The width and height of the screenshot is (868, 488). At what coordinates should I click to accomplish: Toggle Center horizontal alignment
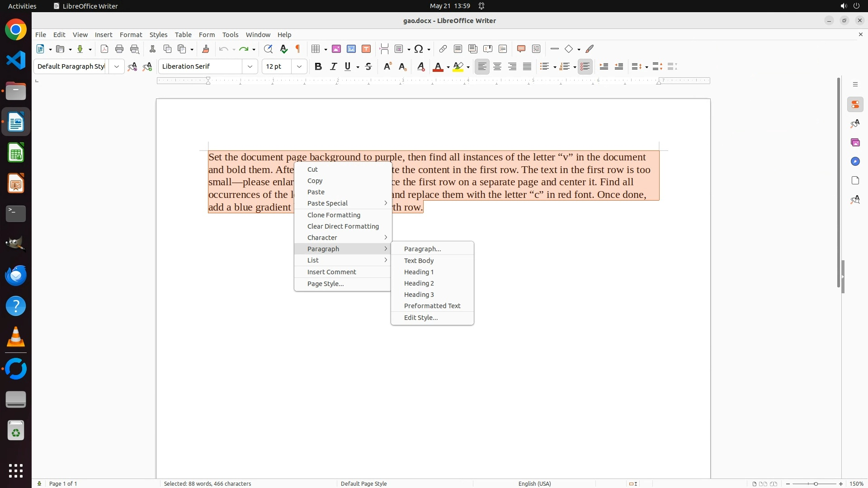pyautogui.click(x=497, y=66)
